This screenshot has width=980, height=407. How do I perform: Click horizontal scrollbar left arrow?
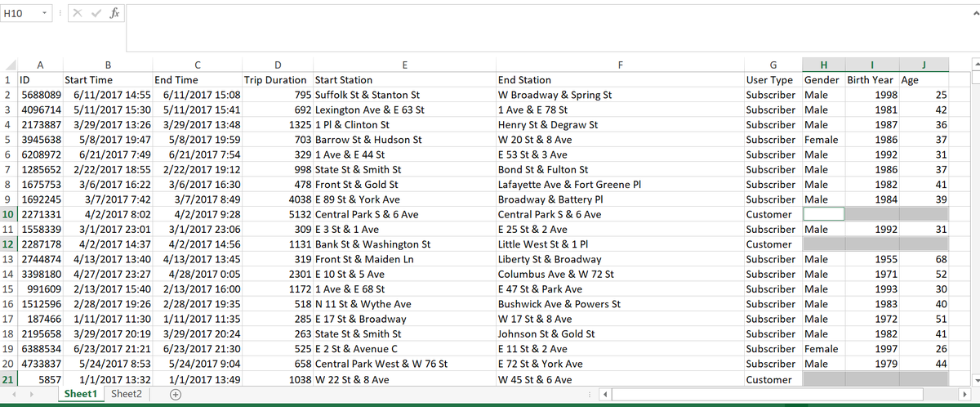coord(605,394)
